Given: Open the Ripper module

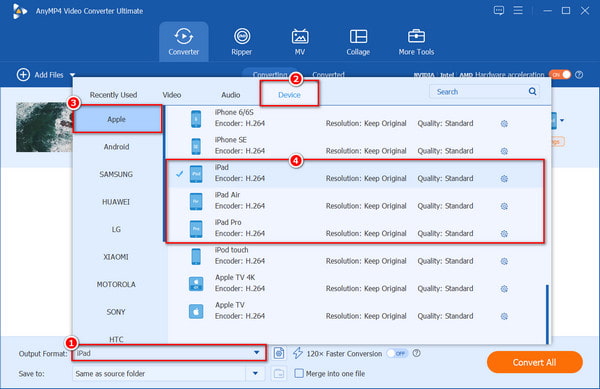Looking at the screenshot, I should pos(241,42).
